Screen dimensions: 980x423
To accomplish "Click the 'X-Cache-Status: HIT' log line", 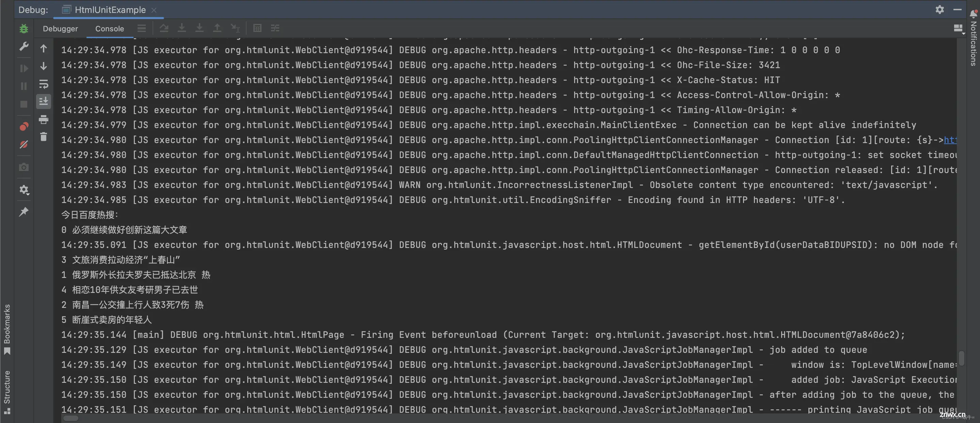I will click(x=421, y=80).
